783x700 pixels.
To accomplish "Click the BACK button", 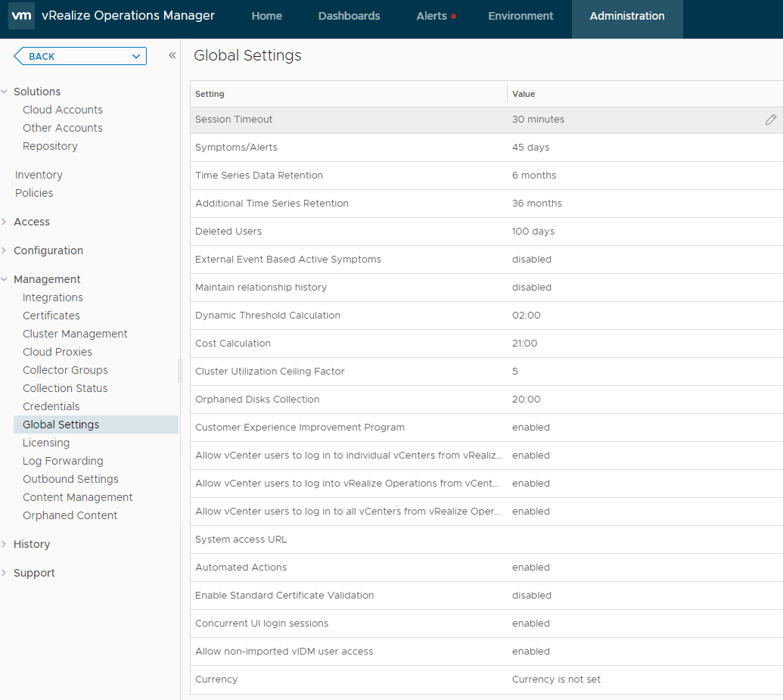I will click(x=80, y=56).
